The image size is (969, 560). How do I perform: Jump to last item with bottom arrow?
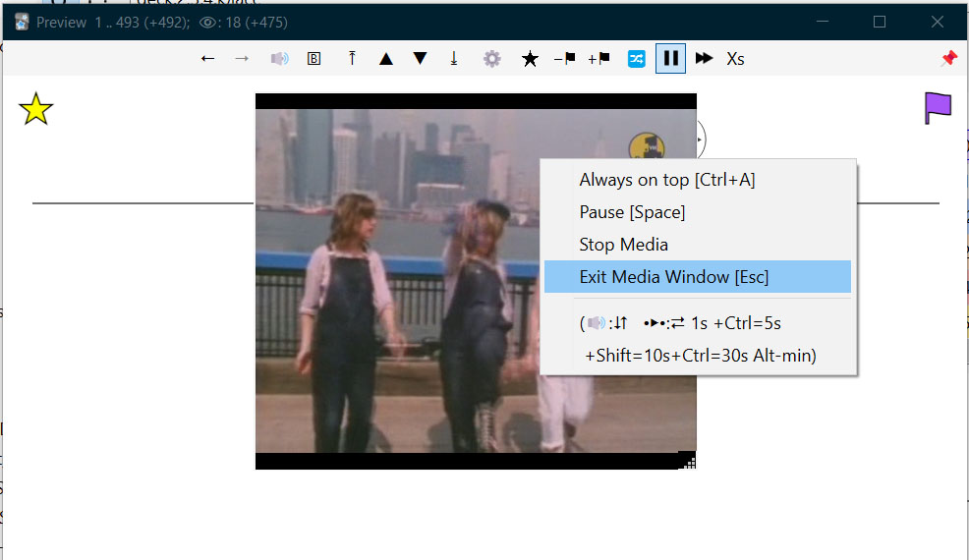click(x=454, y=59)
